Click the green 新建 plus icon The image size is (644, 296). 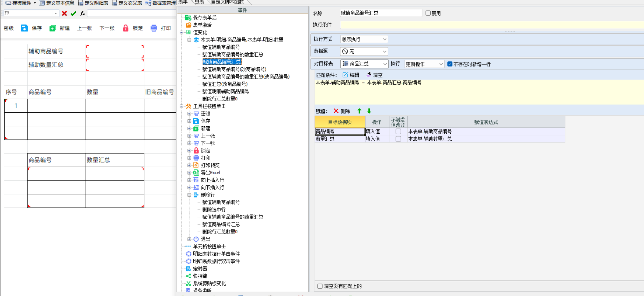52,28
